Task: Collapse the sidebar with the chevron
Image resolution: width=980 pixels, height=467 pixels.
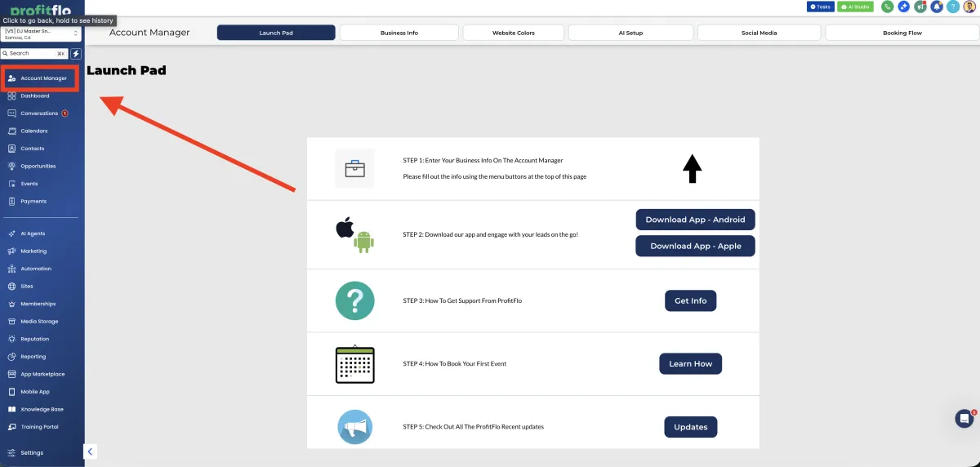Action: point(90,451)
